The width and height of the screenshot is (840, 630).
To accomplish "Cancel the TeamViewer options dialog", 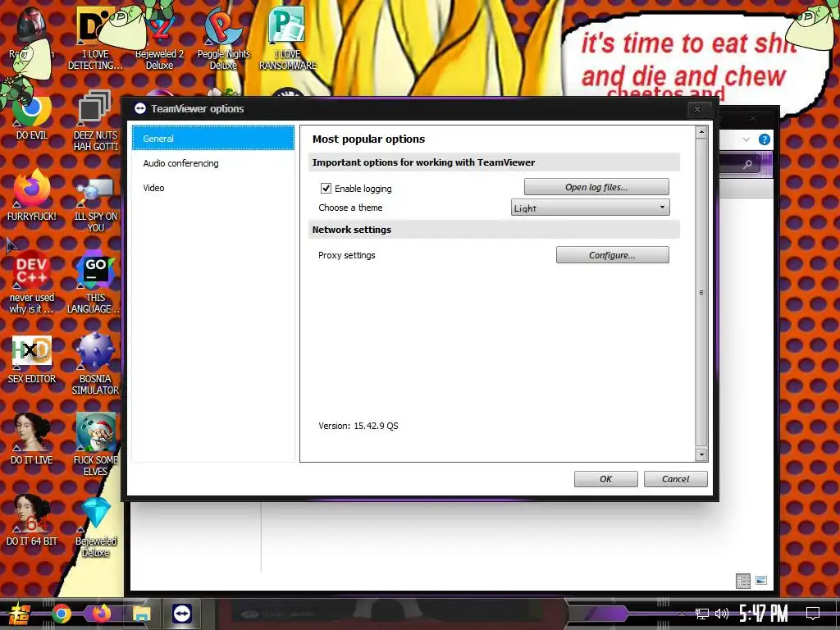I will (x=676, y=479).
